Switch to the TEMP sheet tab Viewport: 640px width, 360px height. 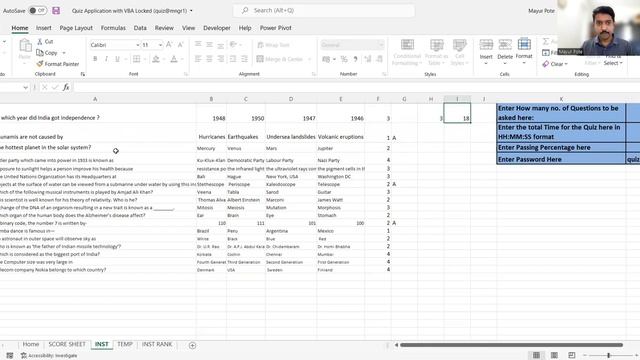(x=124, y=344)
